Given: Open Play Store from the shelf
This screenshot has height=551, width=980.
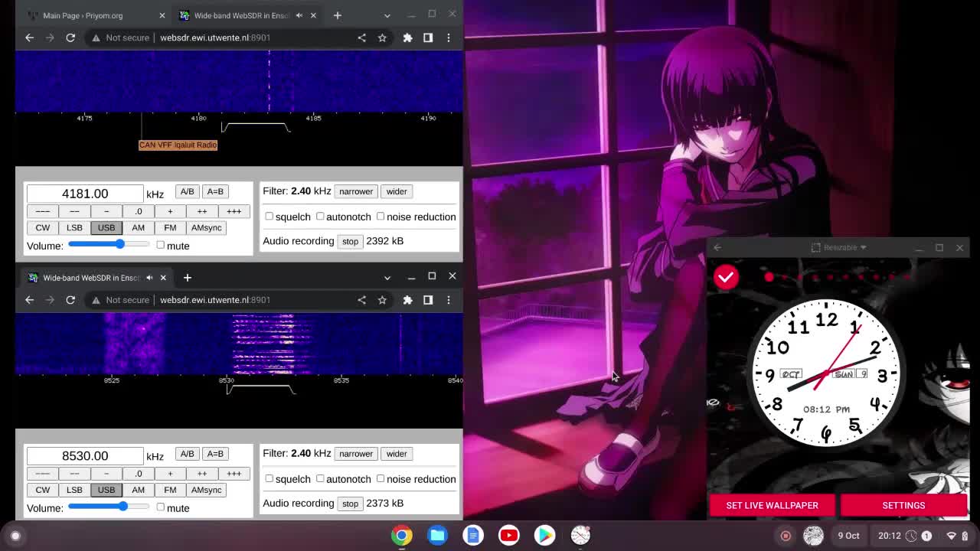Looking at the screenshot, I should (x=544, y=536).
